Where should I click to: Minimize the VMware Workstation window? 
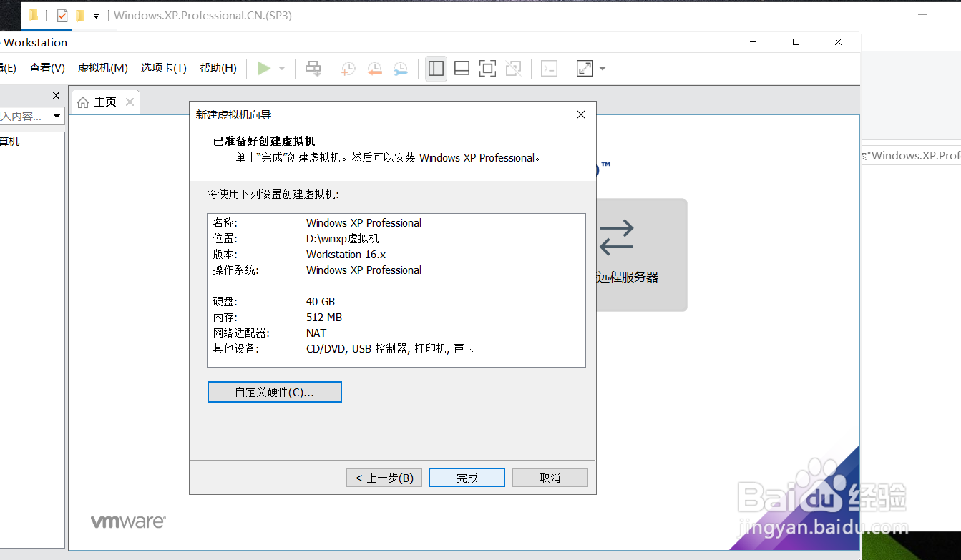tap(753, 42)
